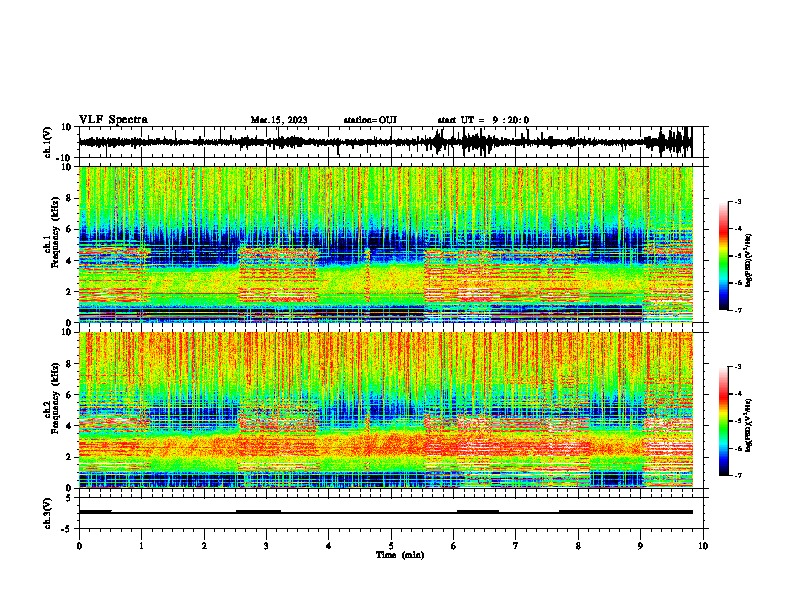This screenshot has height=612, width=792.
Task: Click the 'ch.1(V)' waveform axis label
Action: coord(47,142)
